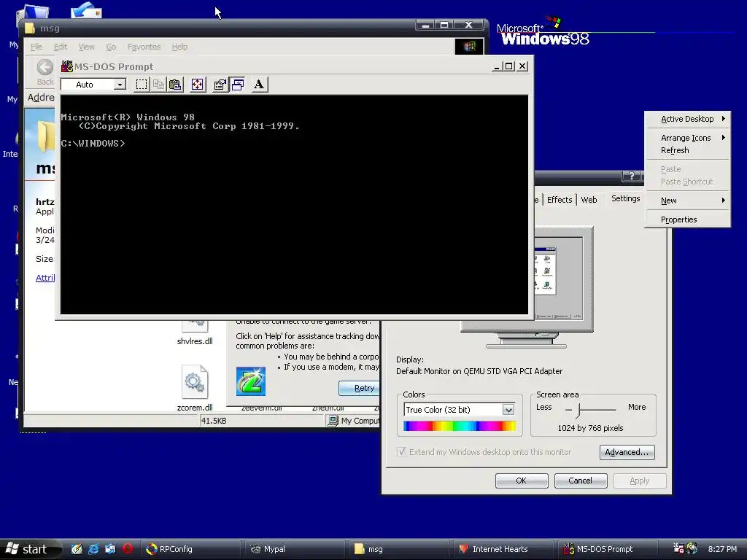The width and height of the screenshot is (747, 560).
Task: Select the zcorem.dll file icon
Action: pyautogui.click(x=194, y=381)
